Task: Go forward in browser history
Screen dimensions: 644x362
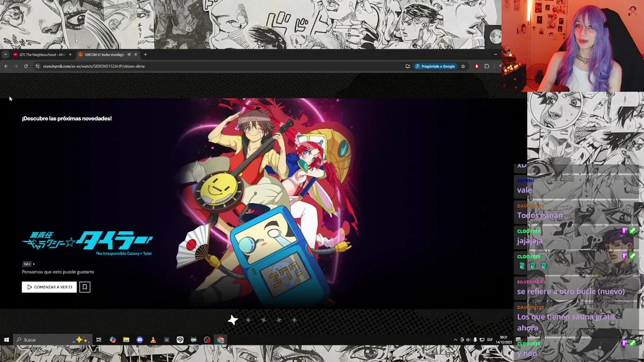Action: (x=16, y=66)
